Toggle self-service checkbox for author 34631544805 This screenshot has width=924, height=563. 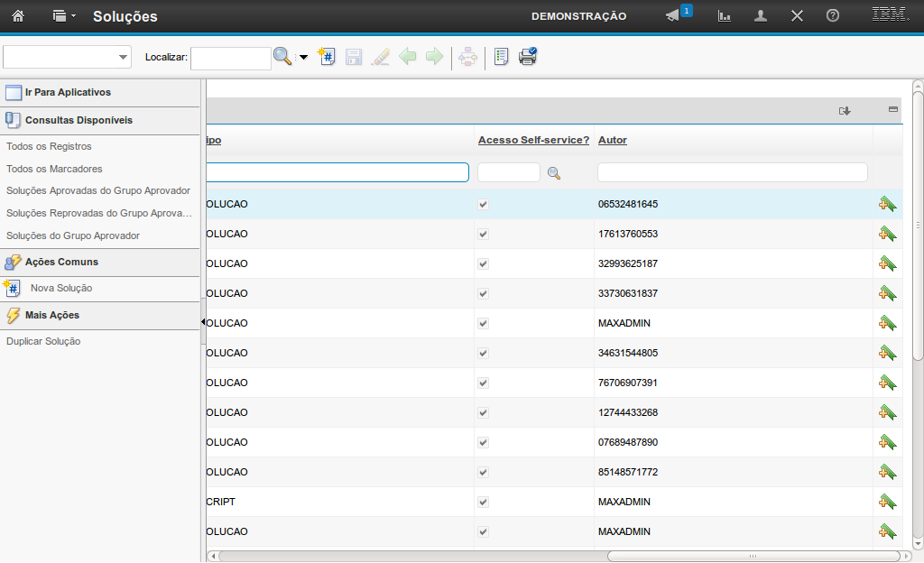coord(484,353)
